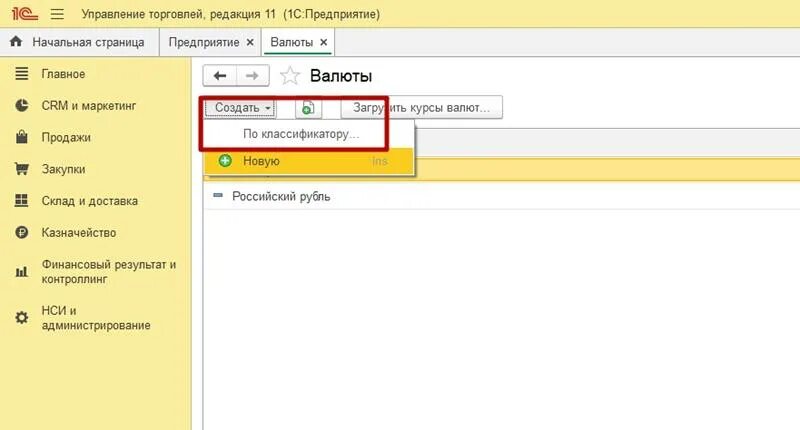Switch to the Предприятие tab
The width and height of the screenshot is (800, 430).
pyautogui.click(x=204, y=42)
